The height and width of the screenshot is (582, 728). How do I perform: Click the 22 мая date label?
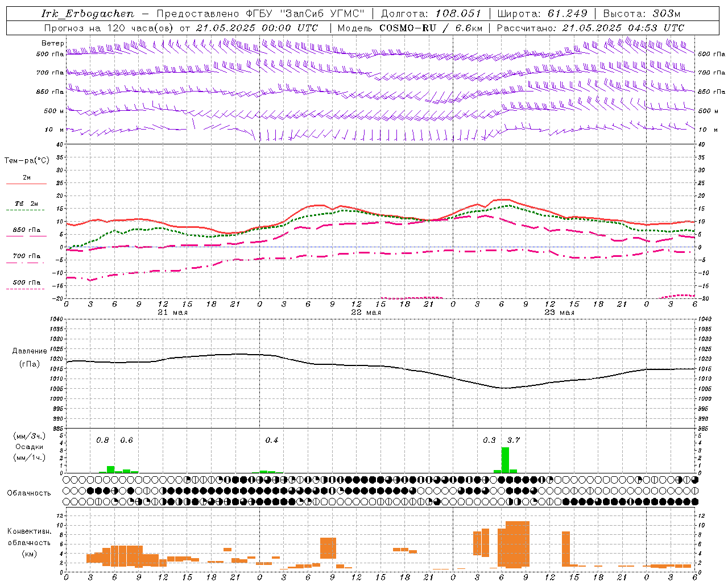tap(366, 313)
